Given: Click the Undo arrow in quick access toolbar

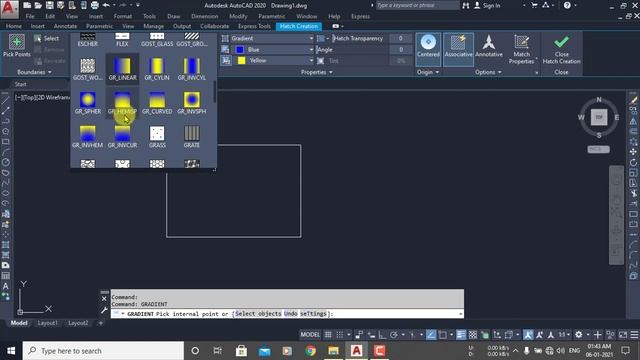Looking at the screenshot, I should 106,5.
